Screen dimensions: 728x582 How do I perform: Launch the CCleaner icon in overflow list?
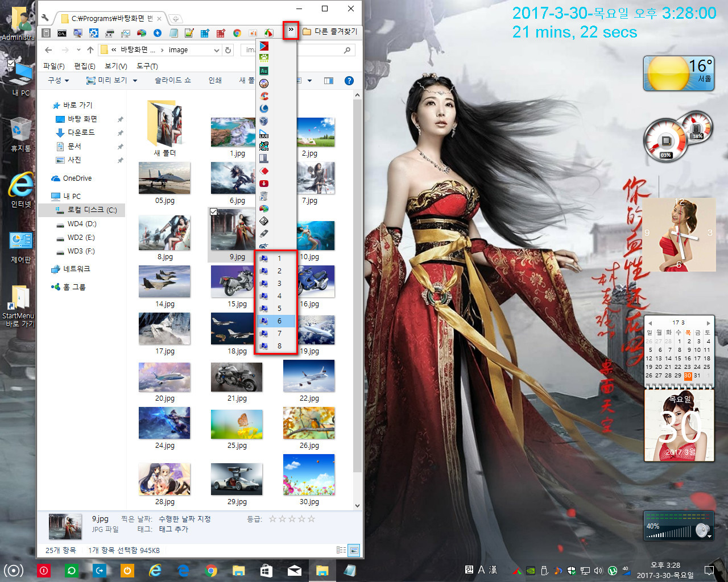coord(264,95)
